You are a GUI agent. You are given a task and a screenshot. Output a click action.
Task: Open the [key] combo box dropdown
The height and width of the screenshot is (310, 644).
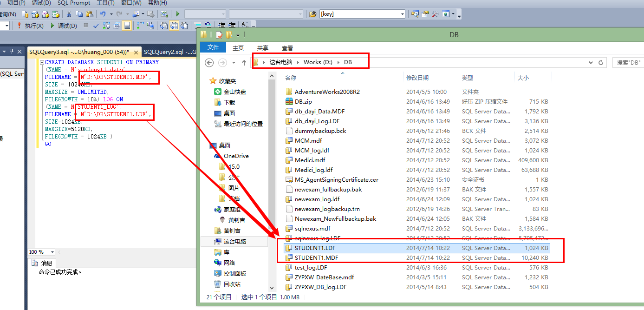[x=402, y=14]
